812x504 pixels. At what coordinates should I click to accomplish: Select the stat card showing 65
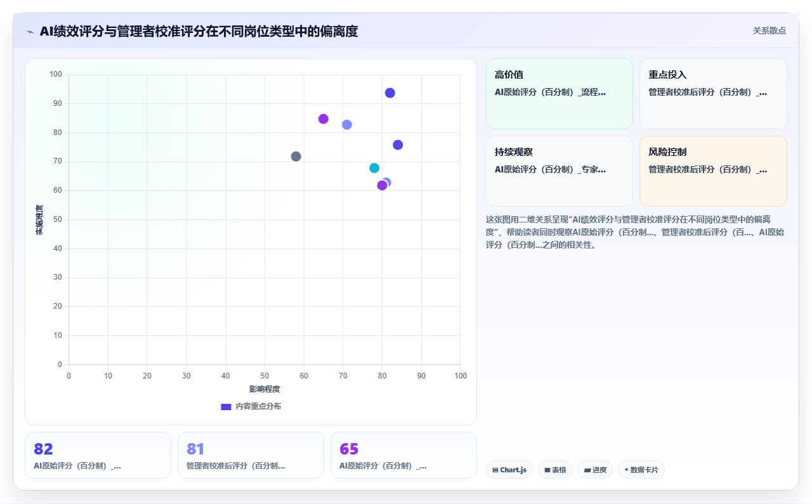(x=403, y=455)
